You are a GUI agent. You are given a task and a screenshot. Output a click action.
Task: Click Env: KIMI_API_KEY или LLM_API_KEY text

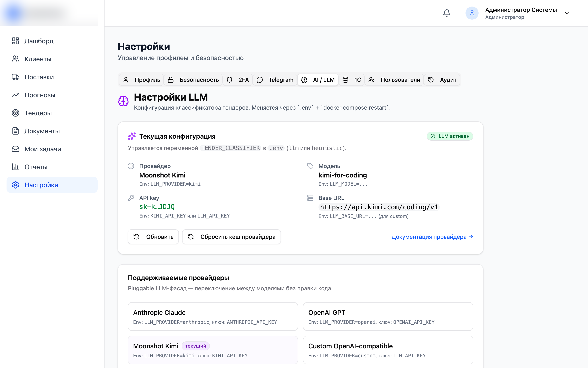pos(184,216)
